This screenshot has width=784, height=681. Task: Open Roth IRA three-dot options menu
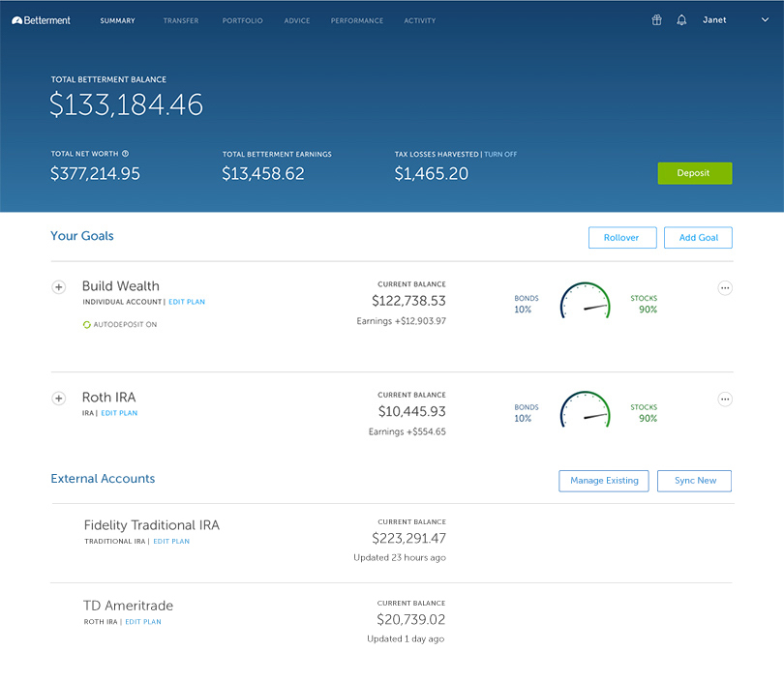(x=725, y=400)
